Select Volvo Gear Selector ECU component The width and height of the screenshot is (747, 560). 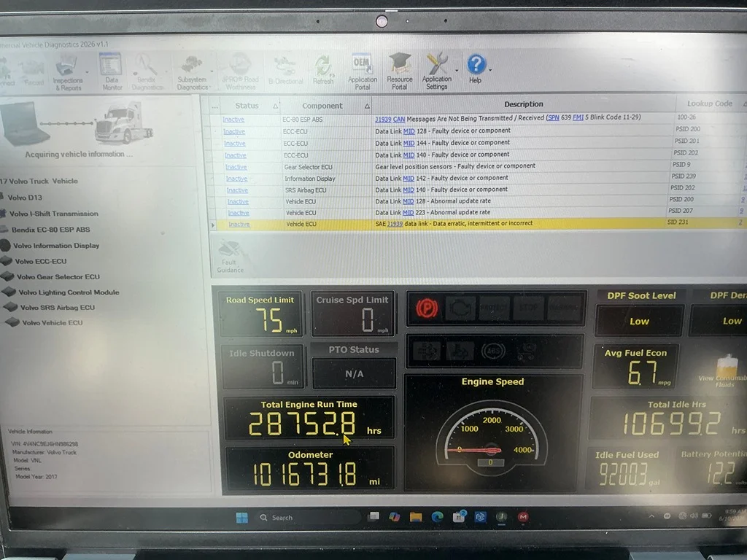click(x=58, y=276)
